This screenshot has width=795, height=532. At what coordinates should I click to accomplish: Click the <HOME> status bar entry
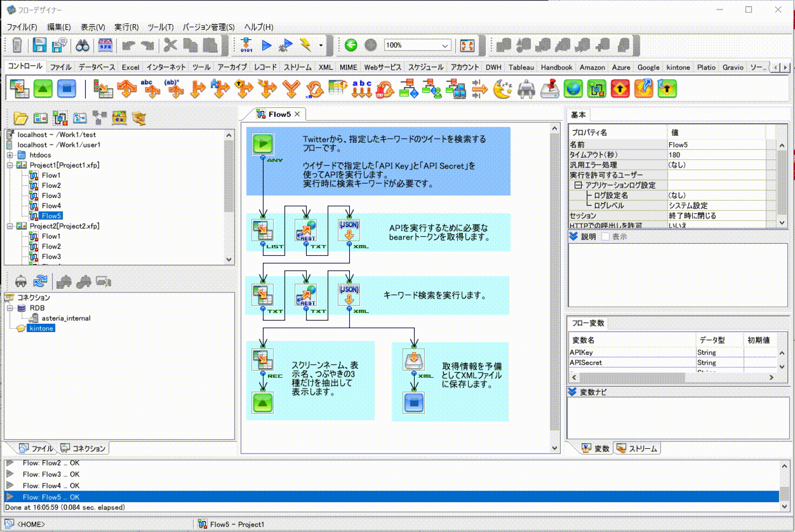point(30,524)
